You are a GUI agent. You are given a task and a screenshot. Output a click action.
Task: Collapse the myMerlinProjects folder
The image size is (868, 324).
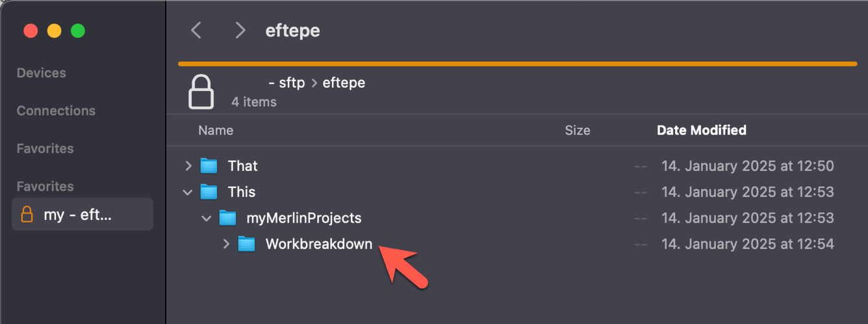(207, 218)
